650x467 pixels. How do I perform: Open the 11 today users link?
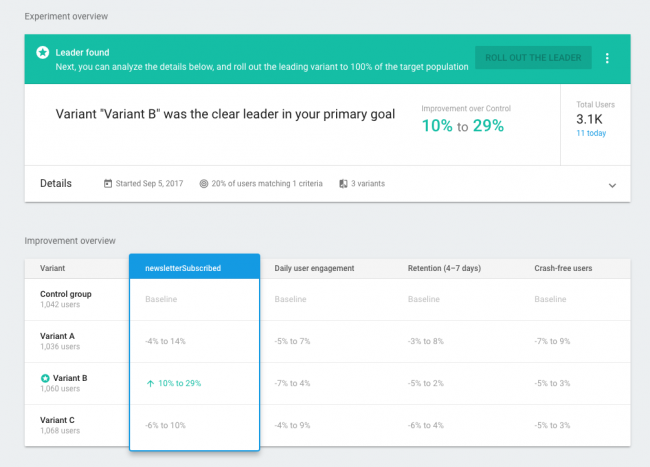click(590, 132)
